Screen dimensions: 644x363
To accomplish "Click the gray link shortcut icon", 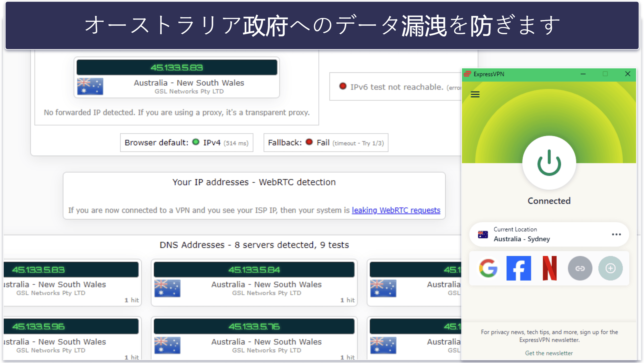I will 580,268.
